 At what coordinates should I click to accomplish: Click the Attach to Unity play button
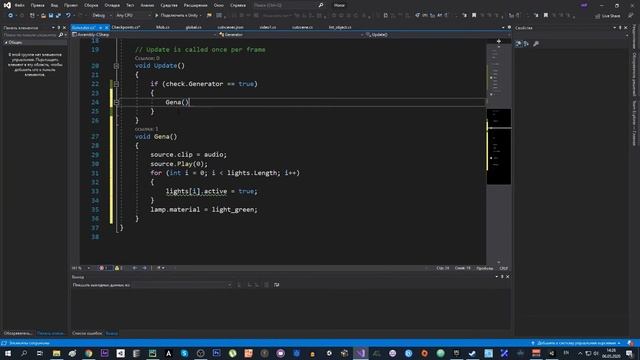[178, 16]
